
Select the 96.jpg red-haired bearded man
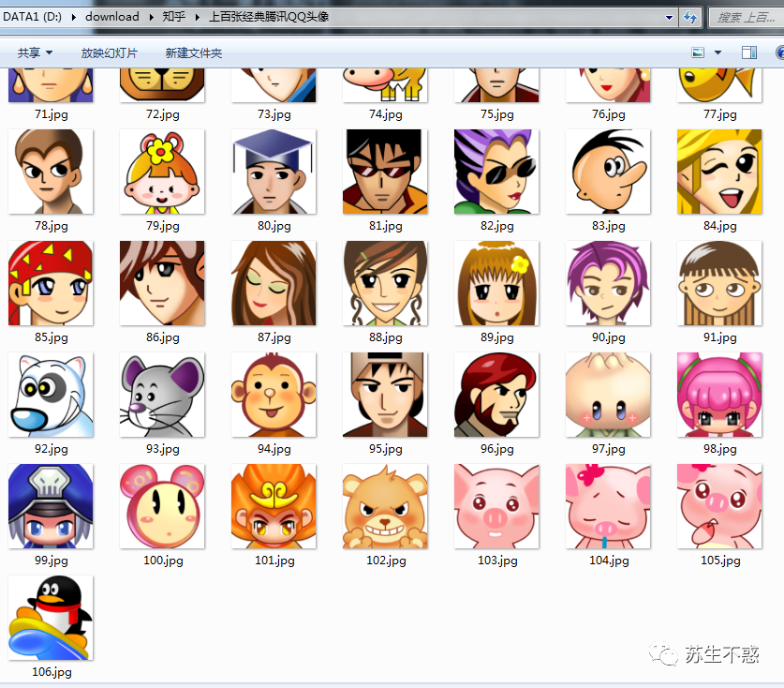point(497,395)
